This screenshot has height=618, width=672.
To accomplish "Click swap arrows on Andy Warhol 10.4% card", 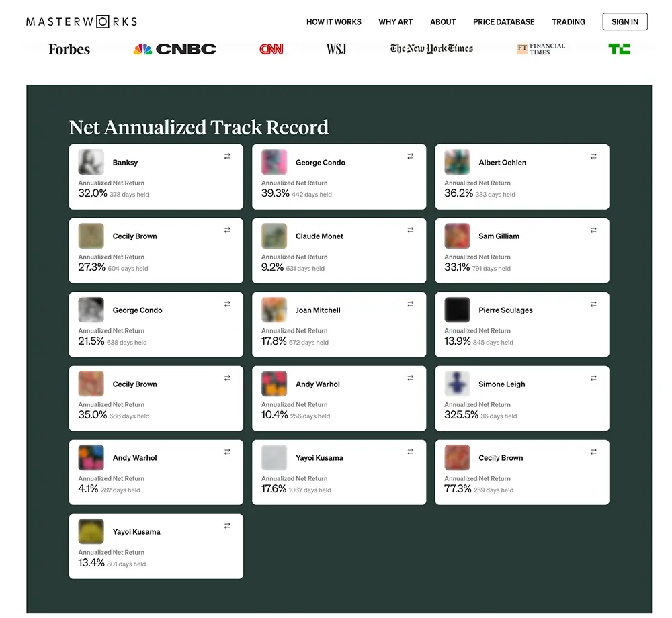I will coord(410,378).
